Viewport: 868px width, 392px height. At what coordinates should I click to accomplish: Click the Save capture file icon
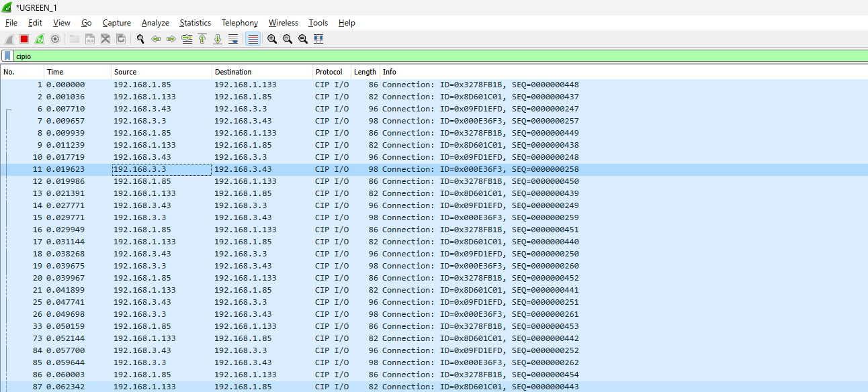(x=90, y=39)
